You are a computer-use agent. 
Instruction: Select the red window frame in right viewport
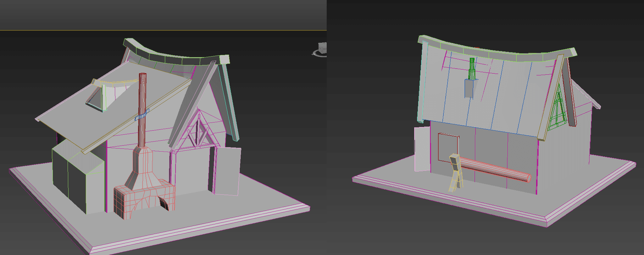click(x=448, y=148)
